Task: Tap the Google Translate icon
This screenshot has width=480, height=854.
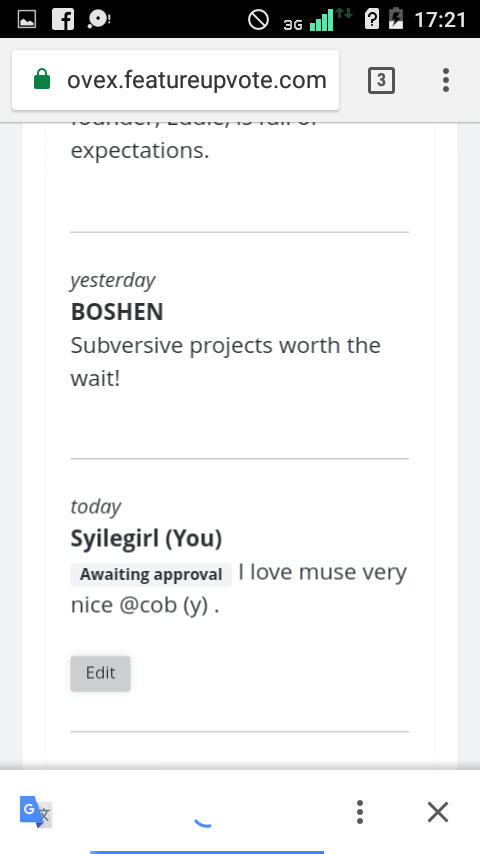Action: [x=36, y=812]
